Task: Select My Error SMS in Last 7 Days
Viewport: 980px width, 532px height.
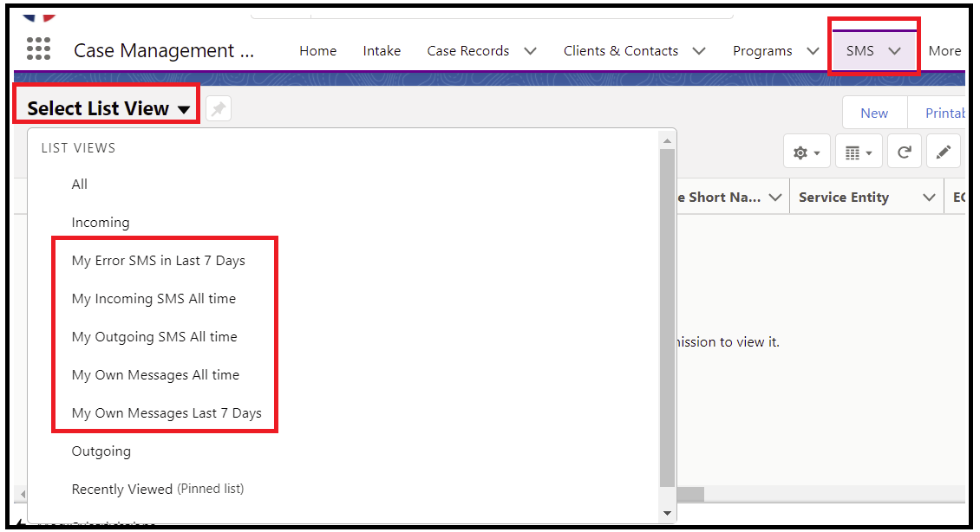Action: pos(158,261)
